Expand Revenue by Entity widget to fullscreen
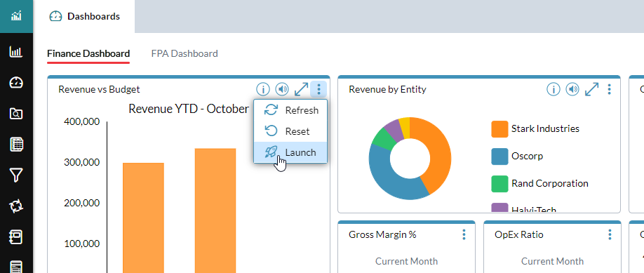Viewport: 644px width, 273px height. [x=591, y=89]
